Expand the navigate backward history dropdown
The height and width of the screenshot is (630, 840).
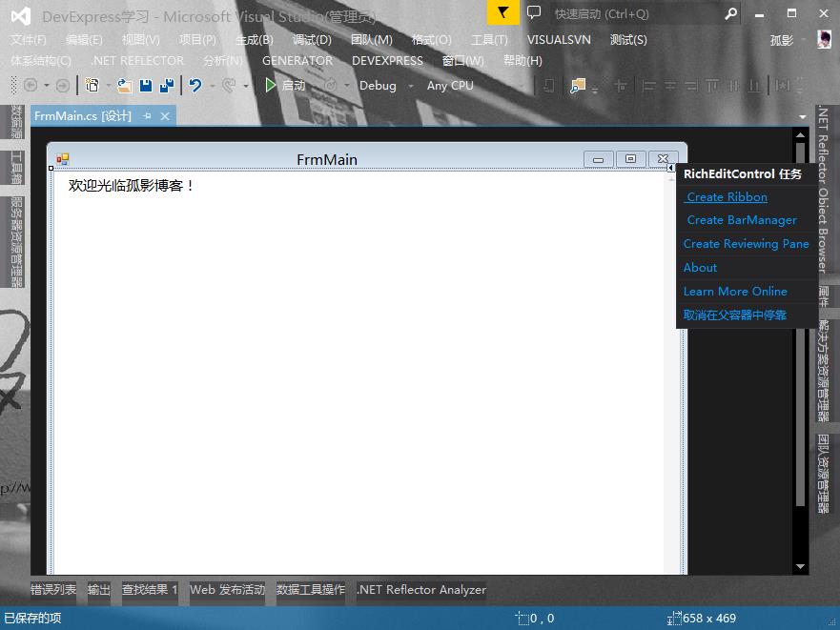pyautogui.click(x=47, y=86)
